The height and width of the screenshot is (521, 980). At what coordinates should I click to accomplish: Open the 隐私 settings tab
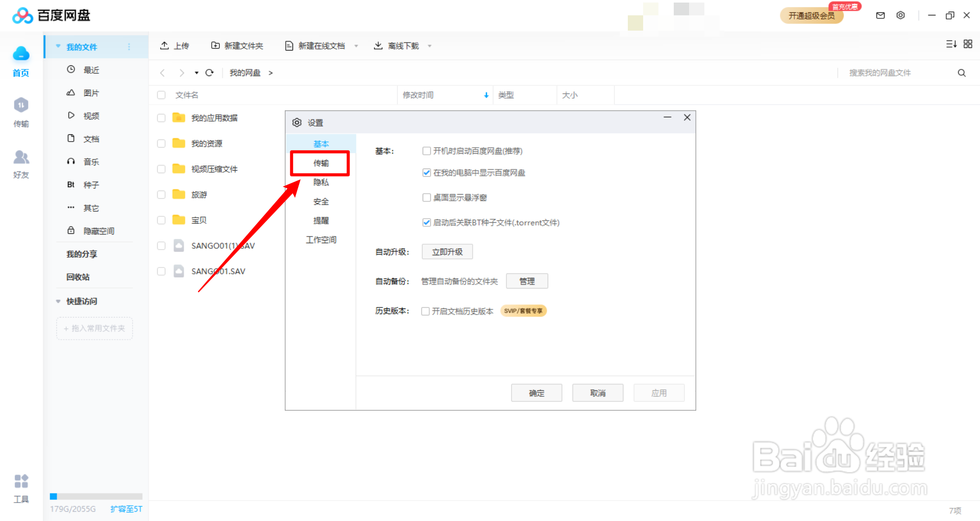click(x=321, y=182)
